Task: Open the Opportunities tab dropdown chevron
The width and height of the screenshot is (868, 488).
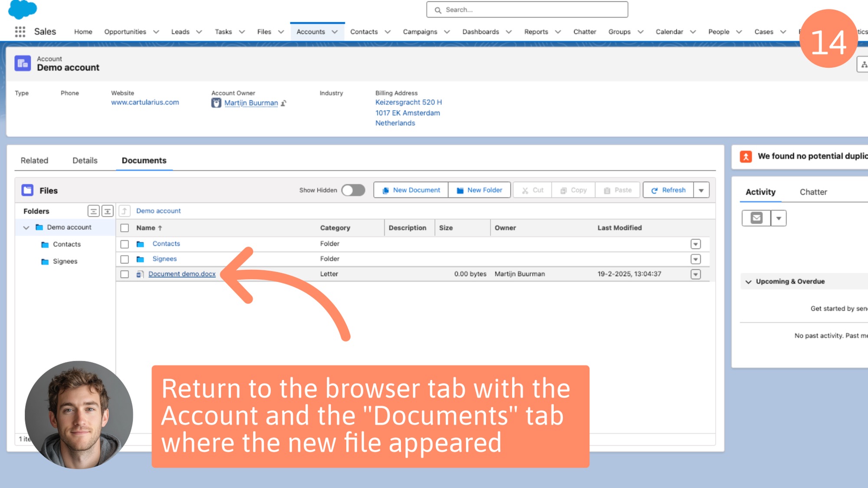Action: coord(156,32)
